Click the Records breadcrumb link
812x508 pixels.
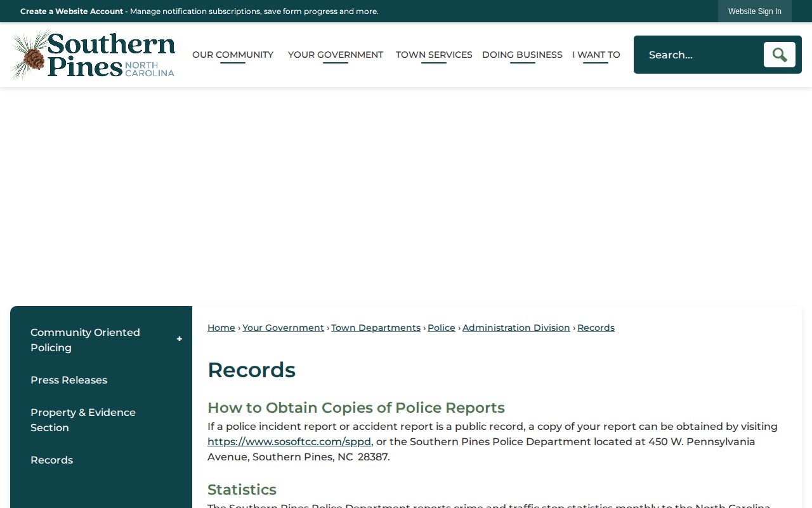[596, 328]
